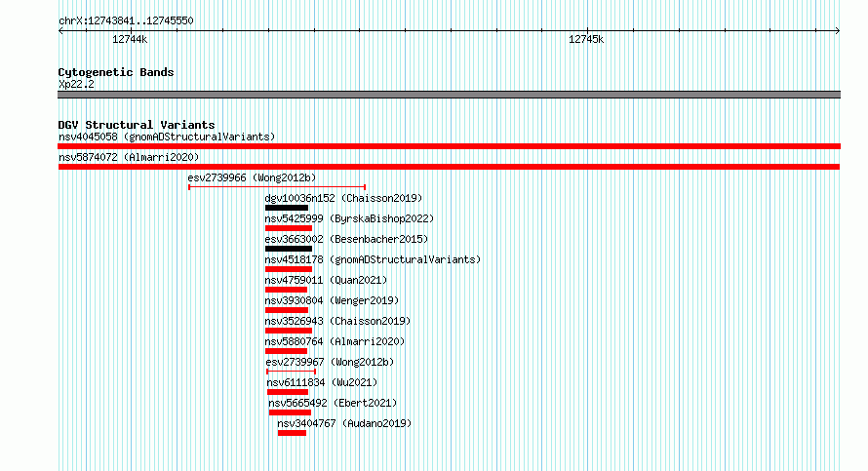Image resolution: width=868 pixels, height=471 pixels.
Task: Click the red bar of nsv4045058
Action: coord(449,146)
